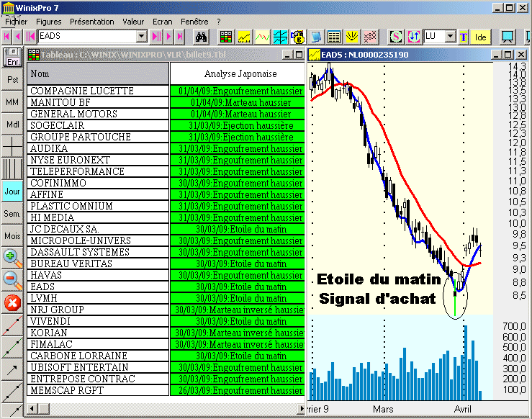Viewport: 532px width, 419px height.
Task: Switch to Sem. weekly period
Action: [12, 214]
